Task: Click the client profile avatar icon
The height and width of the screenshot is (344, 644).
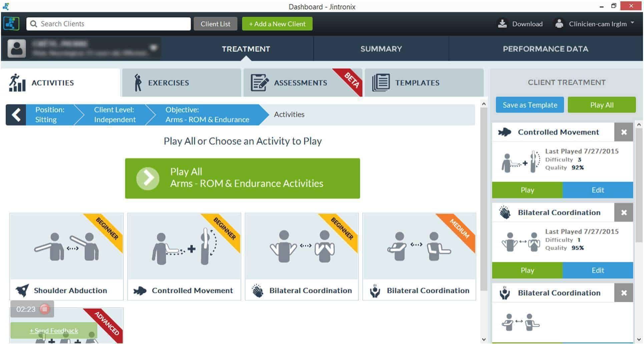Action: pos(17,49)
